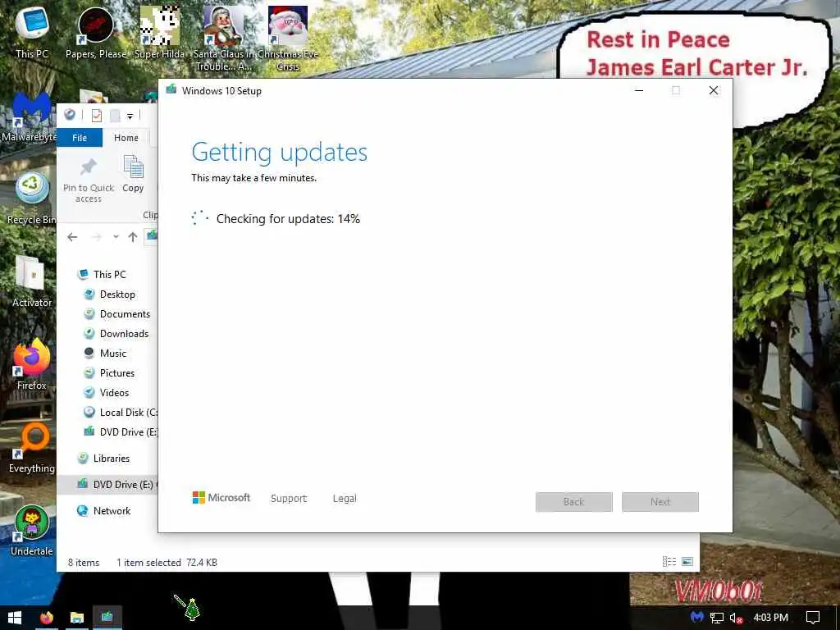This screenshot has width=840, height=630.
Task: Click the Windows Start button
Action: coord(15,618)
